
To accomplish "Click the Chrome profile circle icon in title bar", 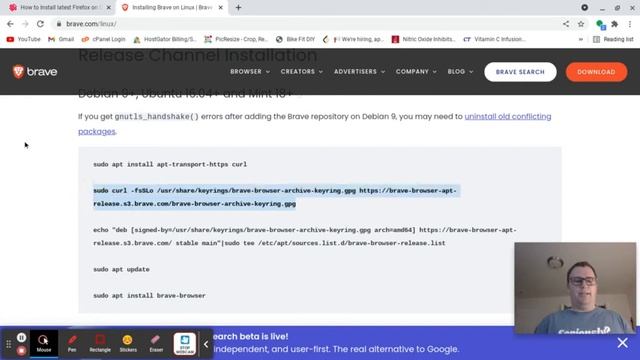I will coord(584,7).
